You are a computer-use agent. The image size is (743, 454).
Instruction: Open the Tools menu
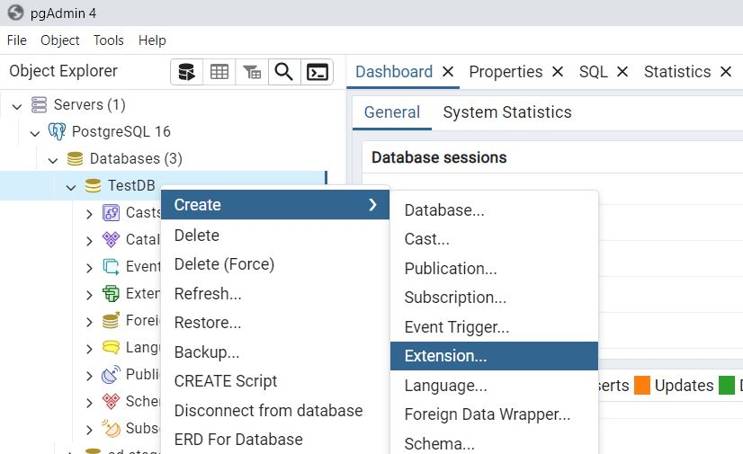(109, 40)
